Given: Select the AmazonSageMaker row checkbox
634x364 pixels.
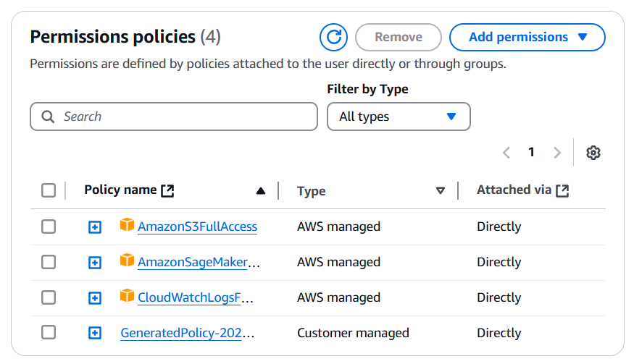Looking at the screenshot, I should click(x=49, y=262).
